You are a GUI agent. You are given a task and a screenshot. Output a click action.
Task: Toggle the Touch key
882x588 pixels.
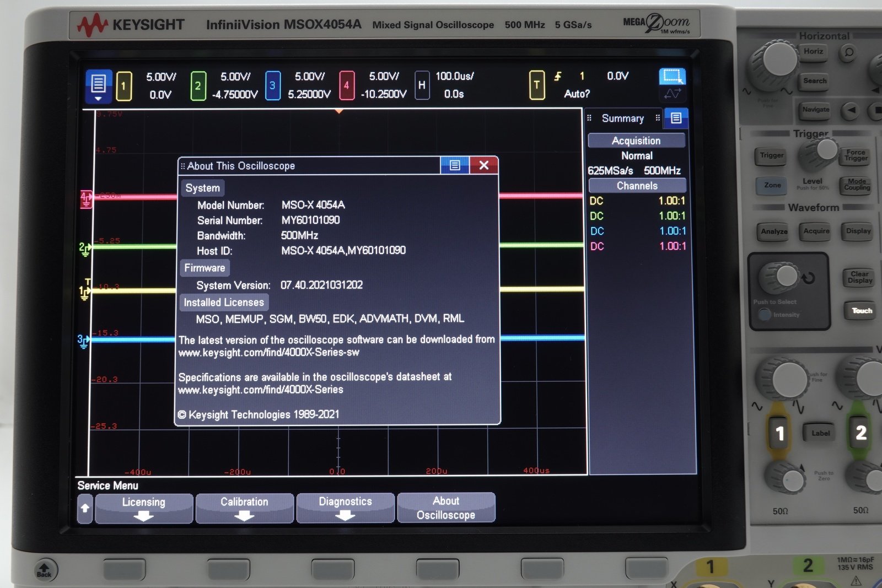click(862, 311)
